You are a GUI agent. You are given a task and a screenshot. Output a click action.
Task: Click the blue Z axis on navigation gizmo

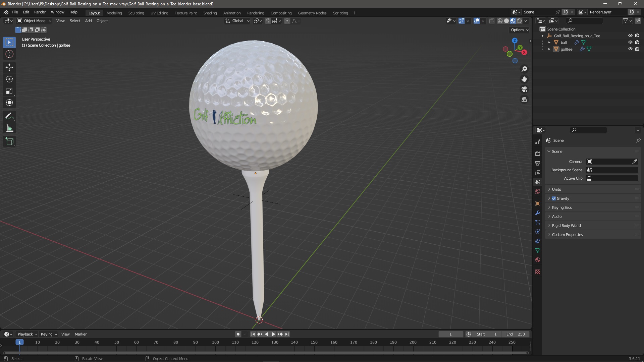(x=515, y=40)
